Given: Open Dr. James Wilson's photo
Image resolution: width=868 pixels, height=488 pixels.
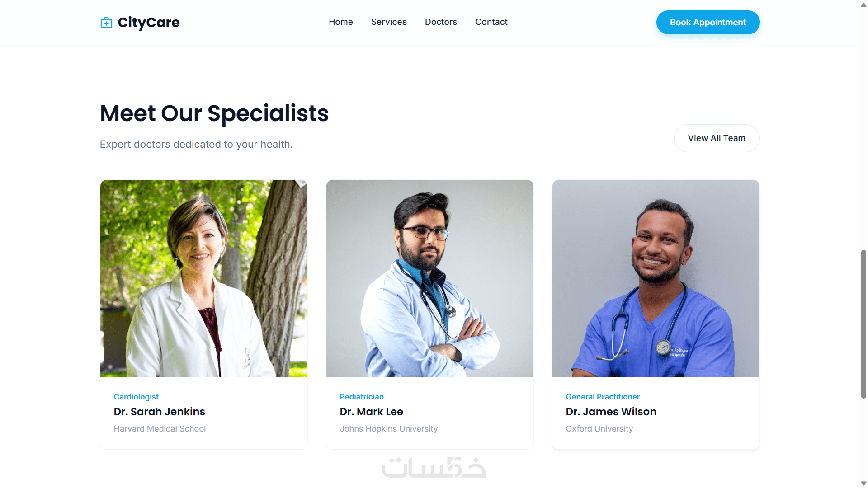Looking at the screenshot, I should [656, 278].
